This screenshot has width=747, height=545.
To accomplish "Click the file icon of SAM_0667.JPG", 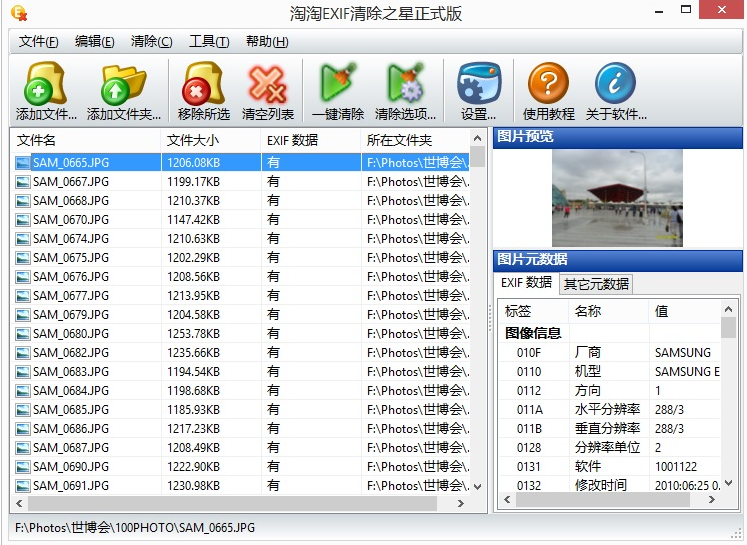I will (22, 182).
